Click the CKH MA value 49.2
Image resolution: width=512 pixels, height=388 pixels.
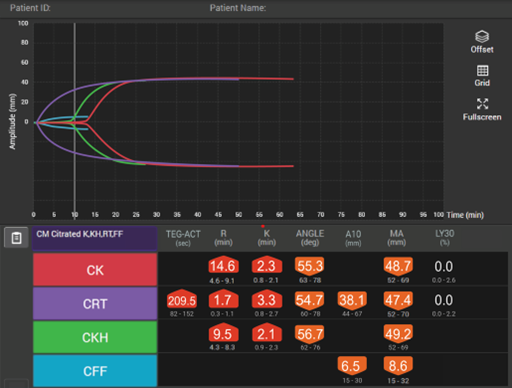pyautogui.click(x=398, y=334)
